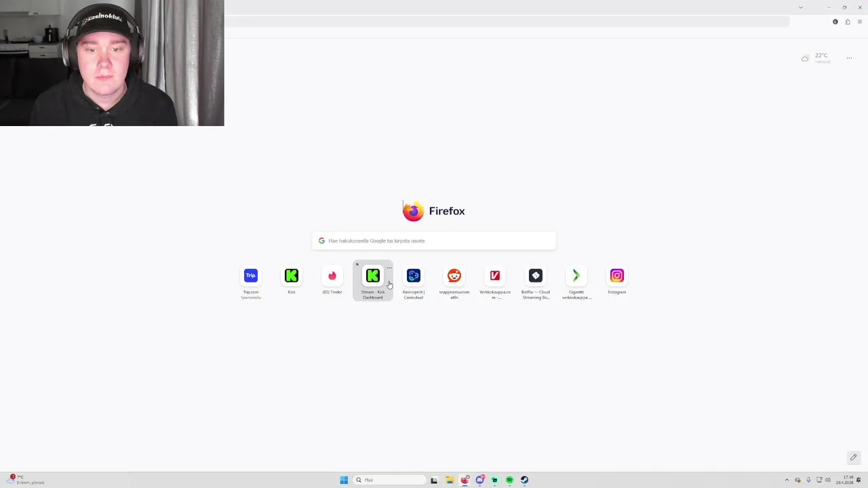
Task: Open the Firefox account profile icon
Action: point(835,22)
